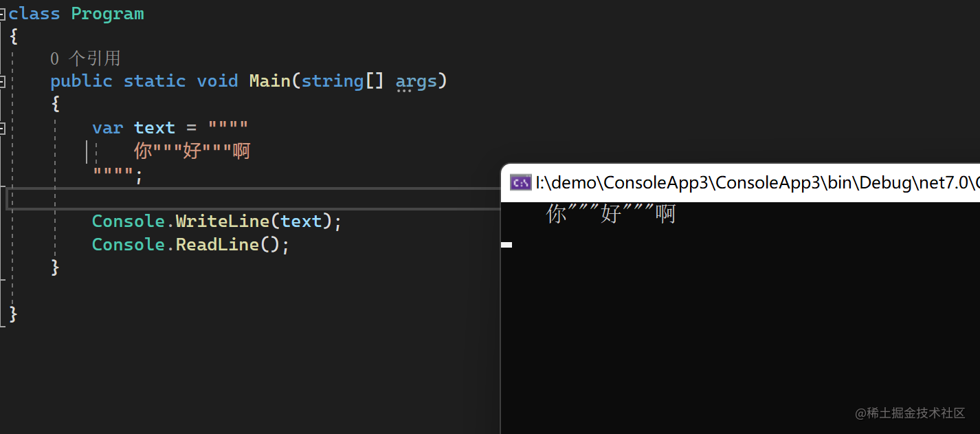Click the Main method name
The height and width of the screenshot is (434, 980).
269,81
